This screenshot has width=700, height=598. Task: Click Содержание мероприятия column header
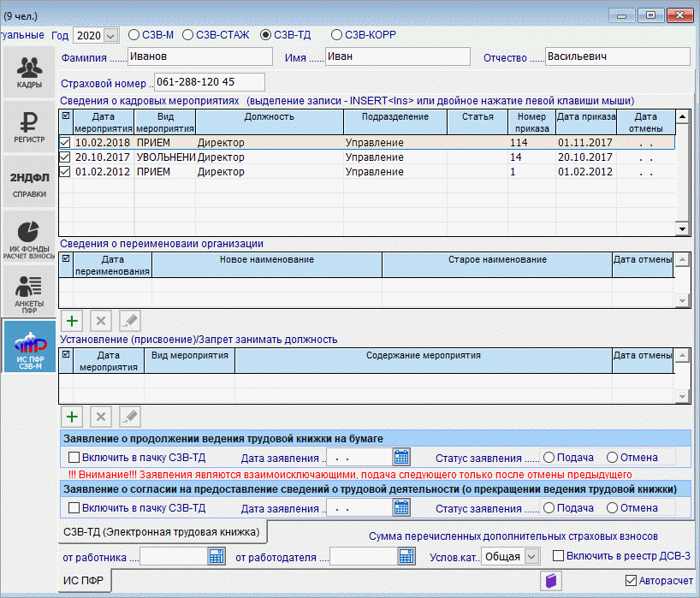click(424, 361)
